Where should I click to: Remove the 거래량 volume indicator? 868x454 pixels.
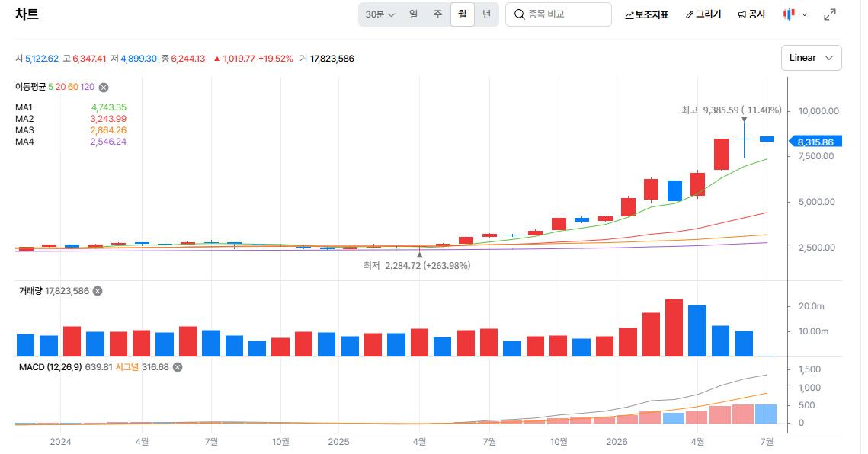click(98, 291)
